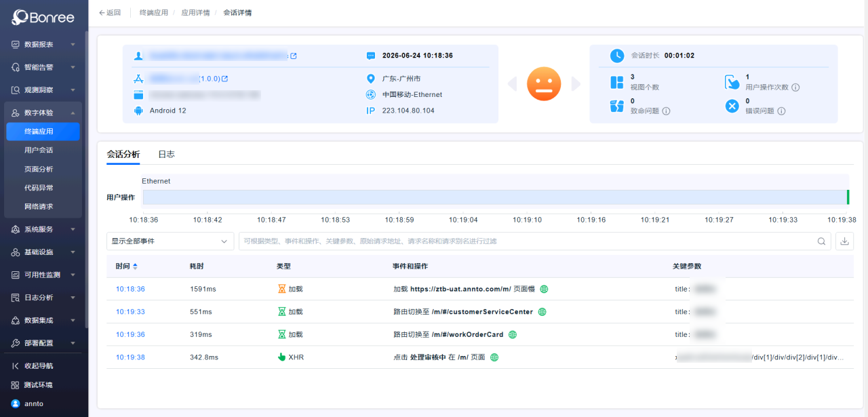
Task: Open 10:19:33 timestamp link
Action: 130,312
